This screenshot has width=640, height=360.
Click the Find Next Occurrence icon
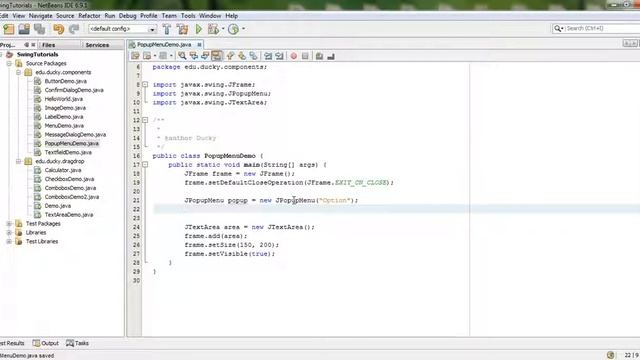pyautogui.click(x=205, y=56)
